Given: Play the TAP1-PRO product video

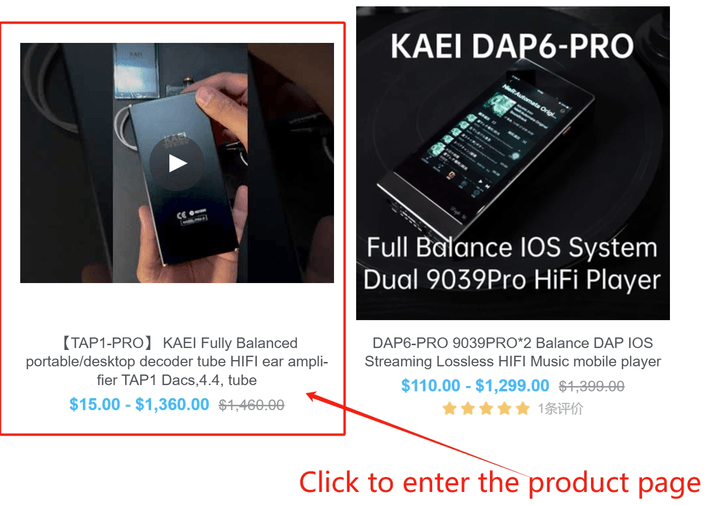Looking at the screenshot, I should point(177,163).
